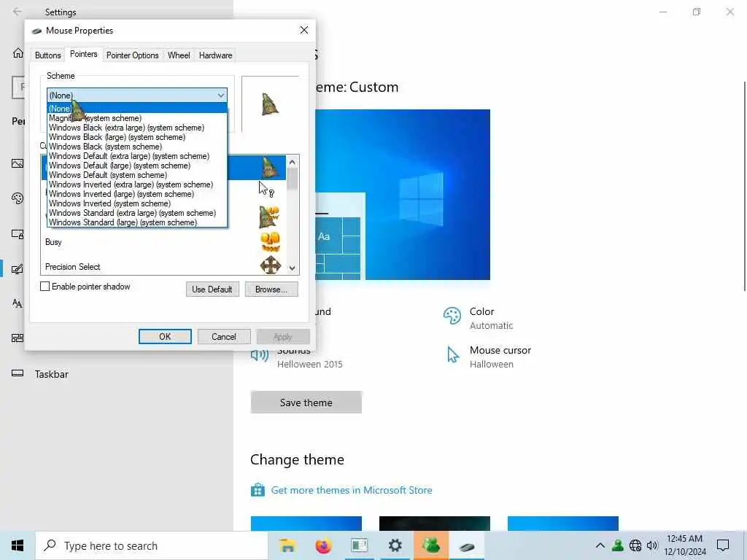Open the Sounds theme setting speaker icon
Image resolution: width=747 pixels, height=560 pixels.
(260, 355)
